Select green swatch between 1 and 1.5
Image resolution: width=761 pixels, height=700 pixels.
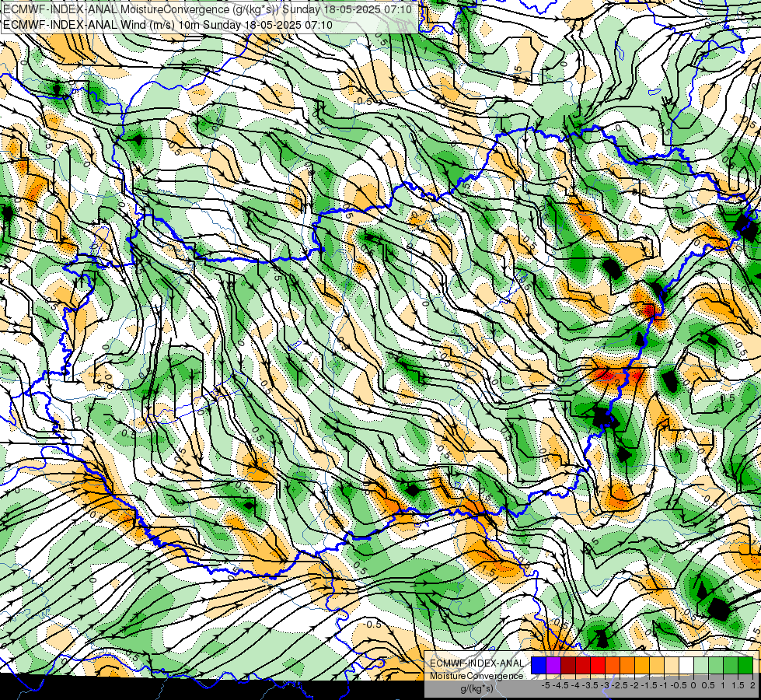pos(731,666)
